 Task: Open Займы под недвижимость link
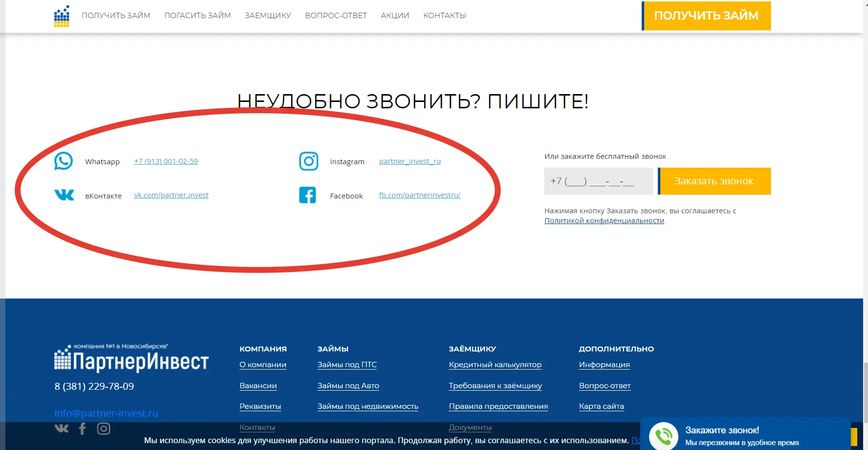tap(368, 406)
